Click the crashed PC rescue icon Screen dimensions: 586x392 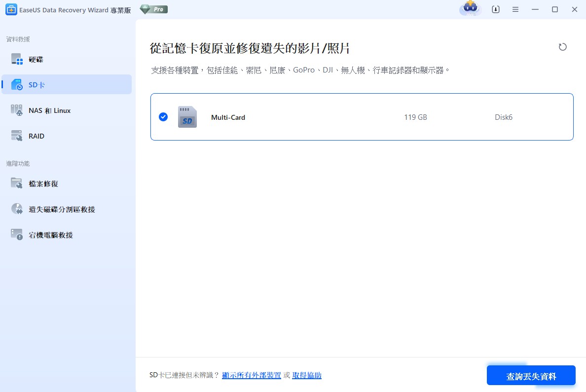(17, 234)
